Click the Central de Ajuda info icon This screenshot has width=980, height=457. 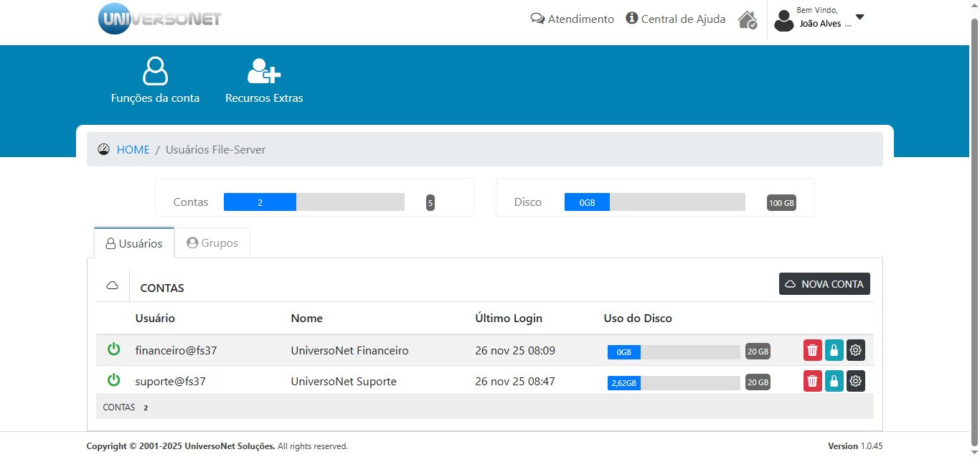pyautogui.click(x=631, y=19)
